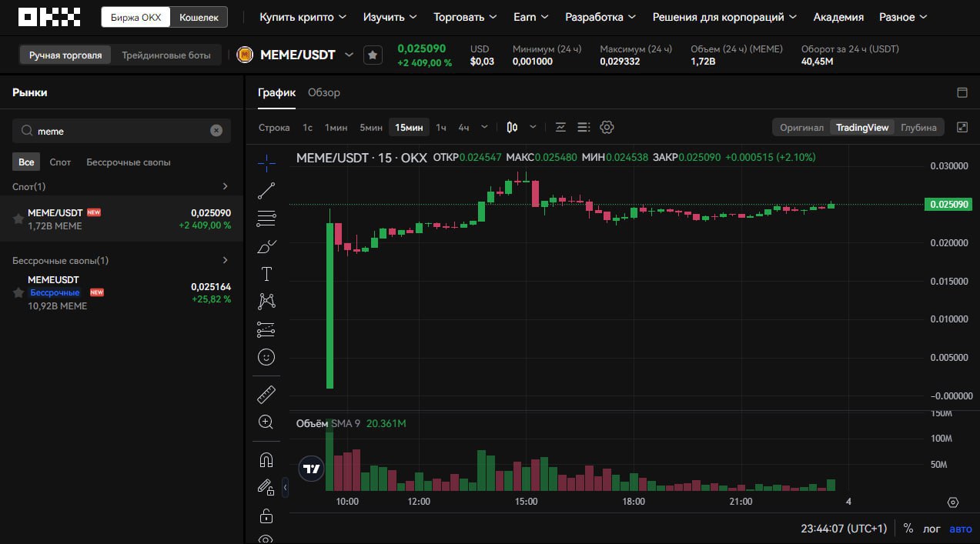Toggle lock all drawing tools
Viewport: 980px width, 544px height.
coord(266,516)
